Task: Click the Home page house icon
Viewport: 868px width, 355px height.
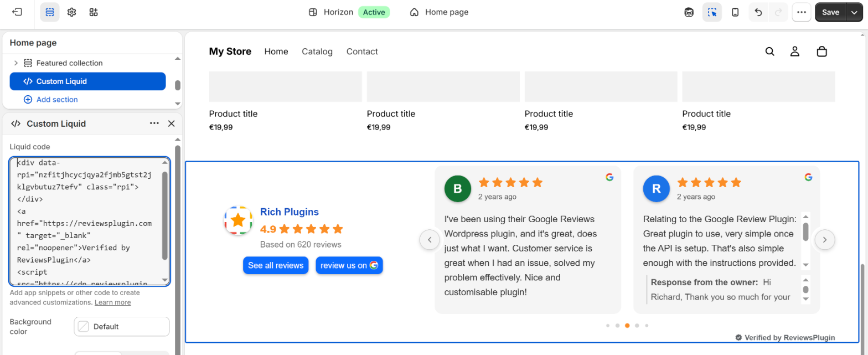Action: coord(414,12)
